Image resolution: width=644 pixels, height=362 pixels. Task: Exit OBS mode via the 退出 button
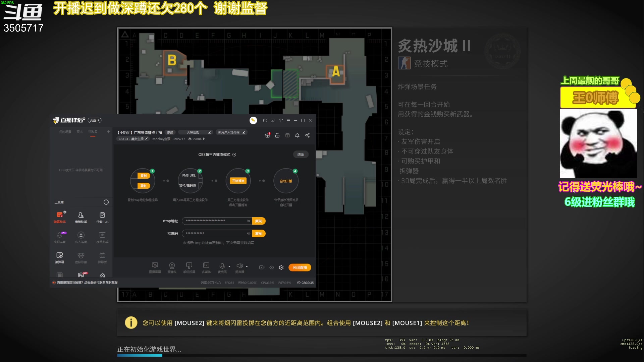[x=301, y=154]
